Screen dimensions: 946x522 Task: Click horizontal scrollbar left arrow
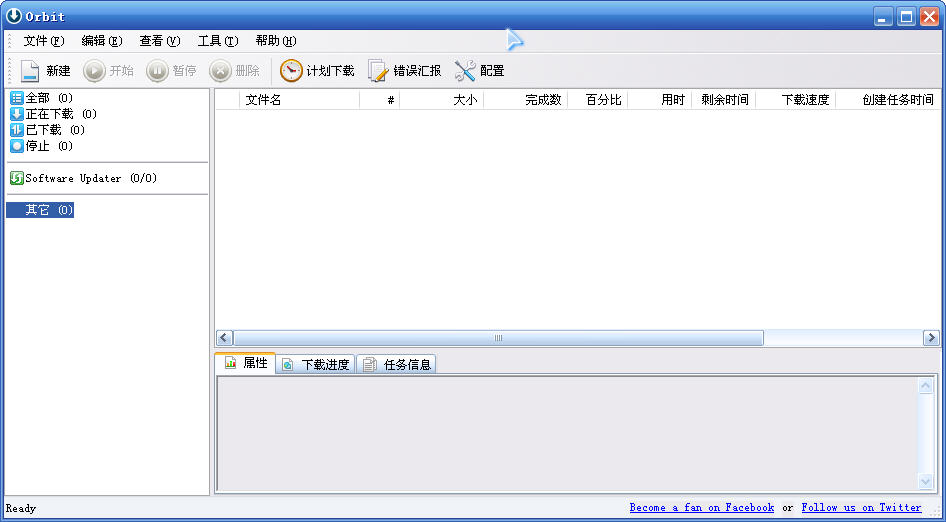coord(224,338)
